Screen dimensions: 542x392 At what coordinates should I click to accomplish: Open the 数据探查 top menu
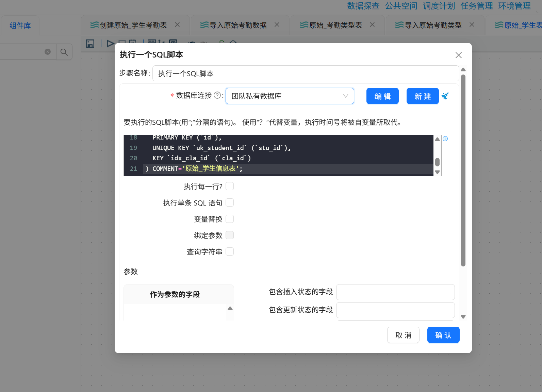coord(363,6)
